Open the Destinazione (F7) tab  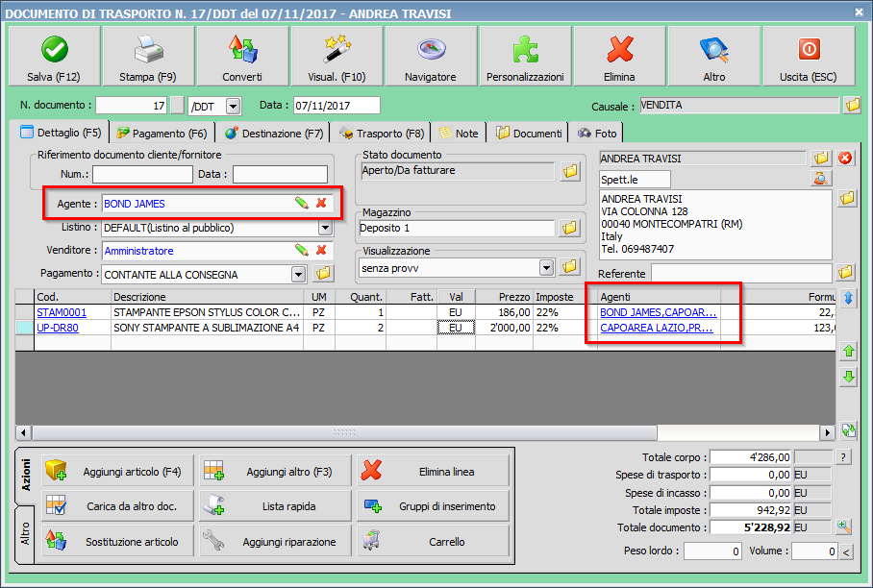coord(274,134)
